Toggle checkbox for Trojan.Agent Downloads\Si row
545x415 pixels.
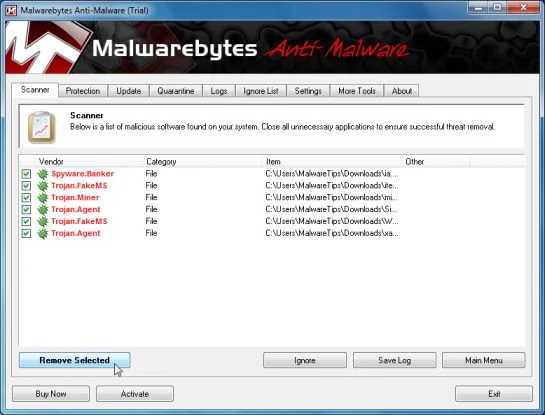[x=26, y=209]
